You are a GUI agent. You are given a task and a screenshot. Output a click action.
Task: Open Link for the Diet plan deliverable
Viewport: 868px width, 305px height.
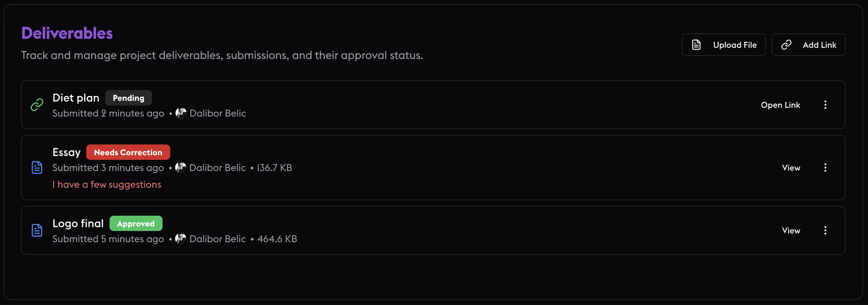pos(780,105)
